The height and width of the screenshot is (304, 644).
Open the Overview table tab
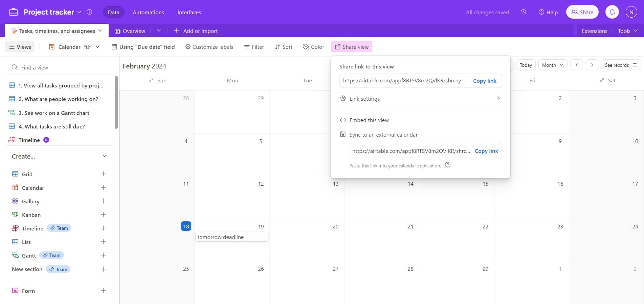tap(130, 31)
